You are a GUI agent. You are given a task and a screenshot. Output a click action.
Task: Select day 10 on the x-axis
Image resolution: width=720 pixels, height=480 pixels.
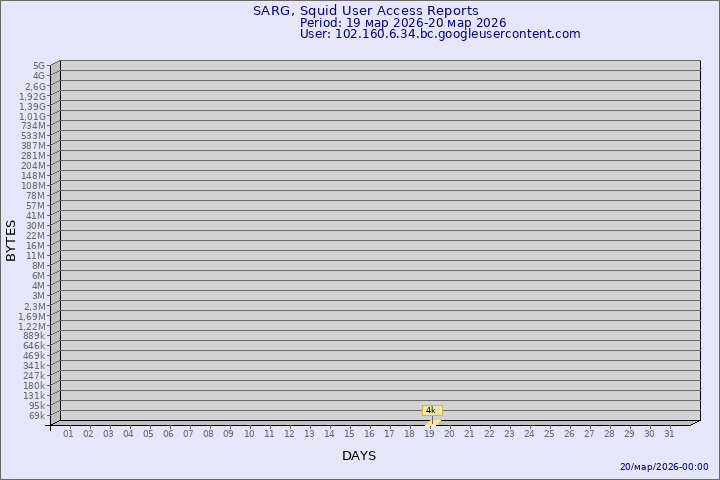pyautogui.click(x=249, y=433)
